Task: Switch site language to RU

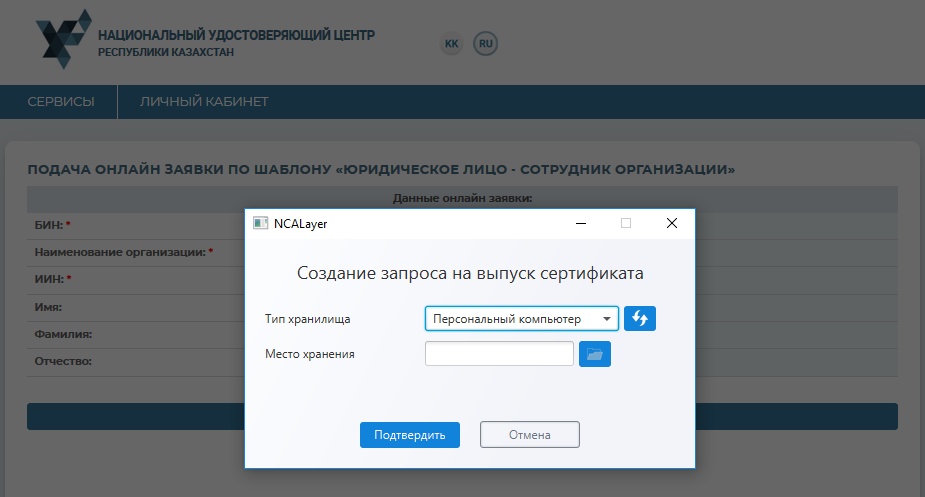Action: pos(486,44)
